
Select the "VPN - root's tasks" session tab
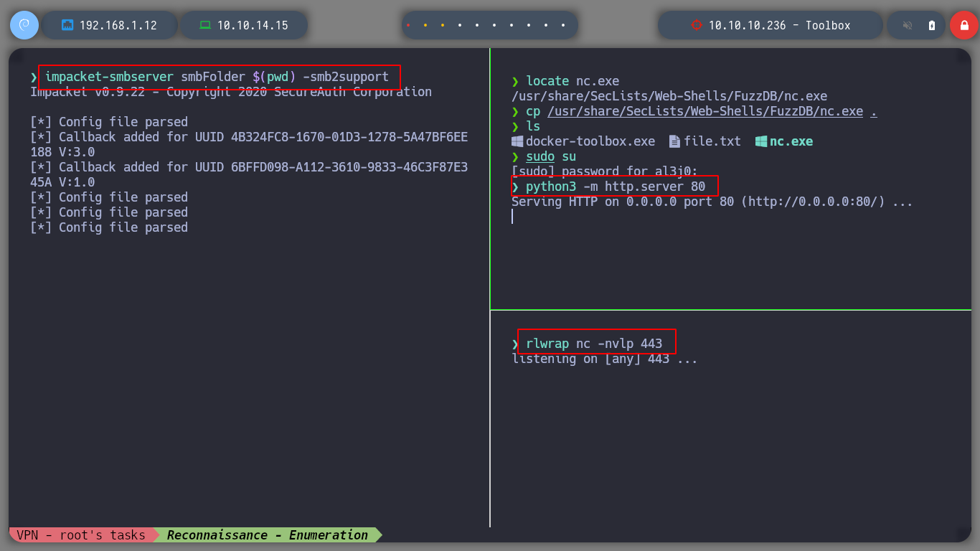[x=81, y=534]
